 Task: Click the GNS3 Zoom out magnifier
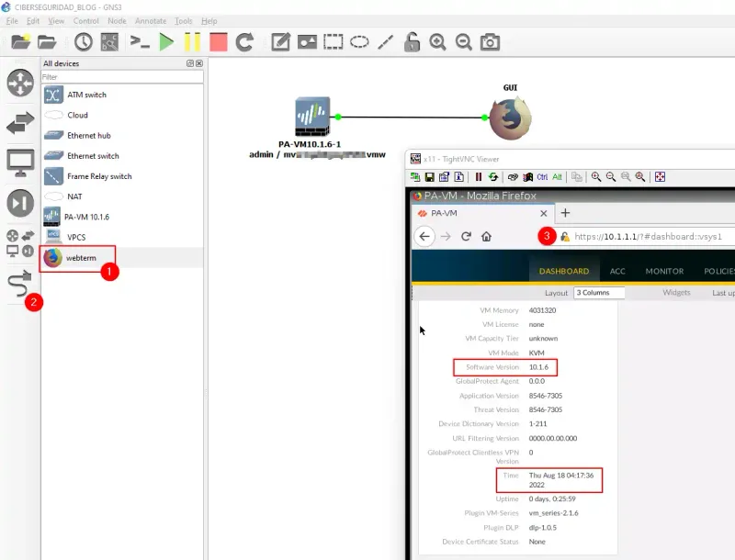[464, 41]
